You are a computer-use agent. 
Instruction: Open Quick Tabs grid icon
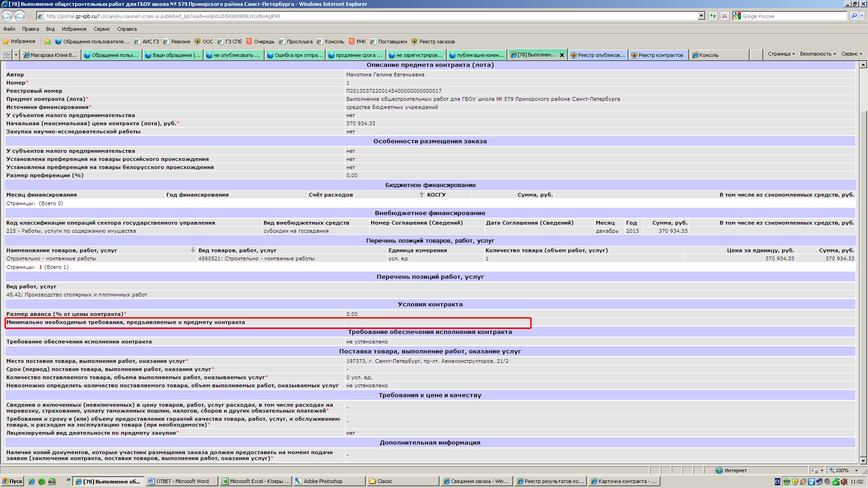tap(6, 55)
